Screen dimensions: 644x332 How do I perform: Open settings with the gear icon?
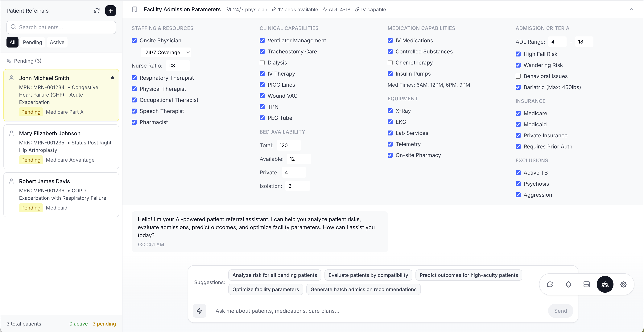point(624,284)
